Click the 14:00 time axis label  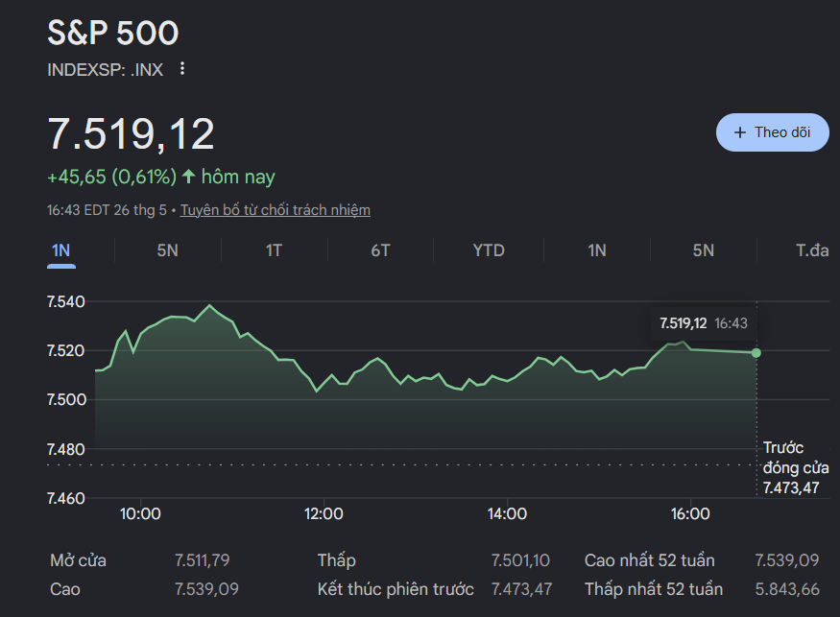coord(507,513)
